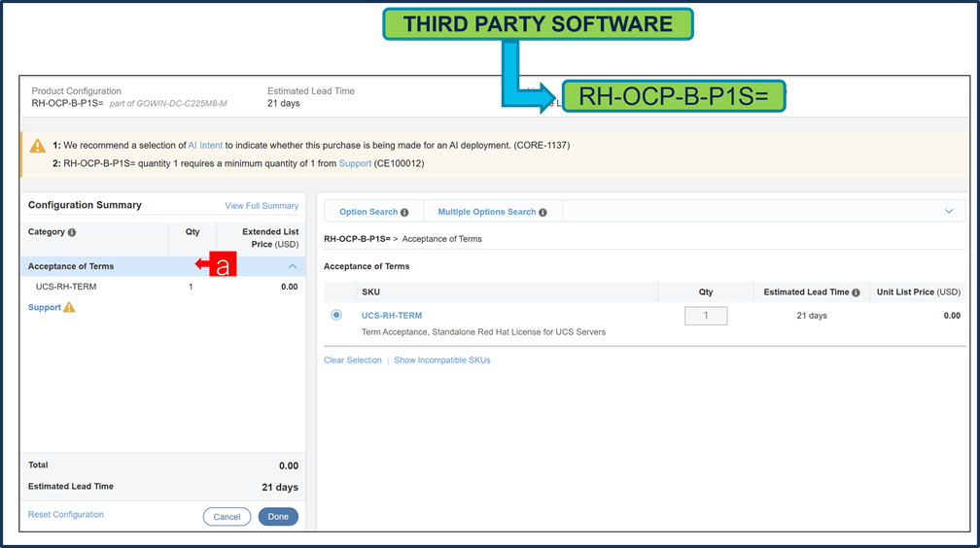980x548 pixels.
Task: Click the Estimated Lead Time info icon
Action: pyautogui.click(x=856, y=292)
